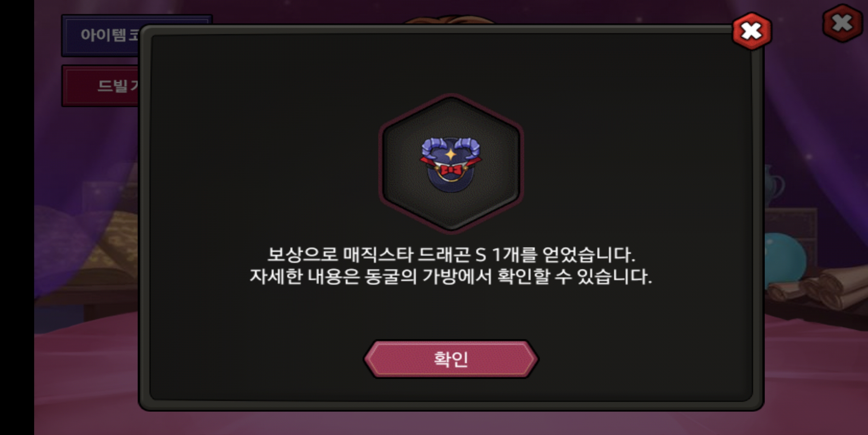Open the red 드빌 button behind dialog

[x=100, y=86]
